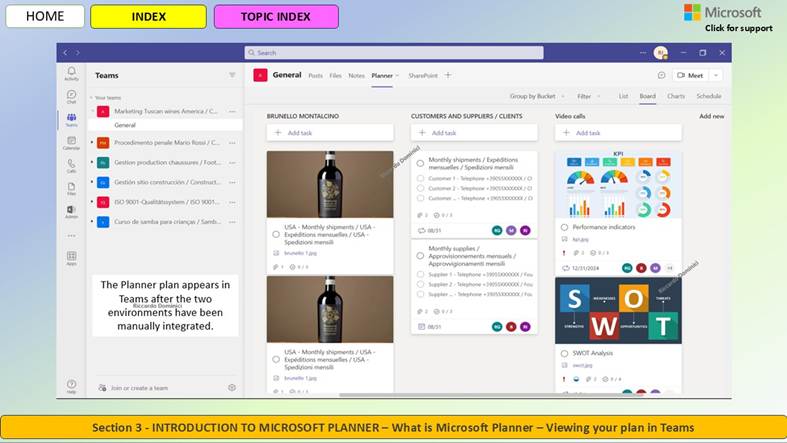Open the Files icon in the sidebar
The width and height of the screenshot is (787, 443).
(x=72, y=189)
